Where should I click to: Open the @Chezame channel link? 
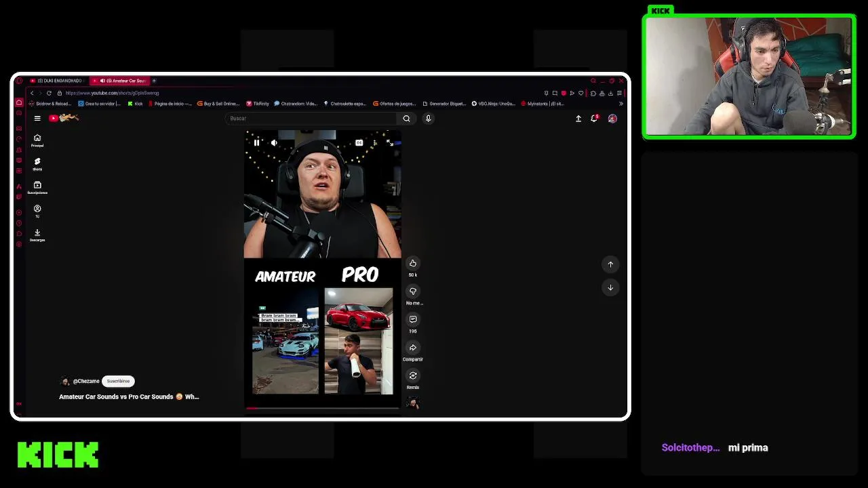[86, 381]
